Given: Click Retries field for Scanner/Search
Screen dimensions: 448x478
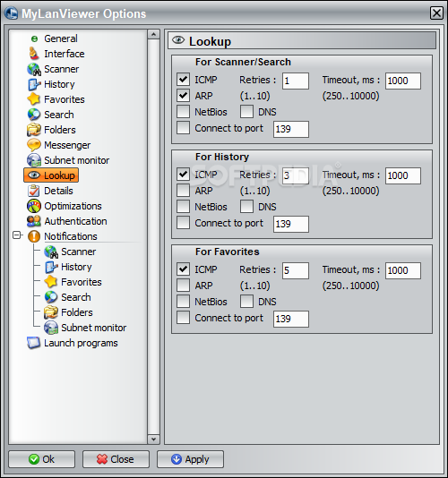Looking at the screenshot, I should [x=296, y=81].
